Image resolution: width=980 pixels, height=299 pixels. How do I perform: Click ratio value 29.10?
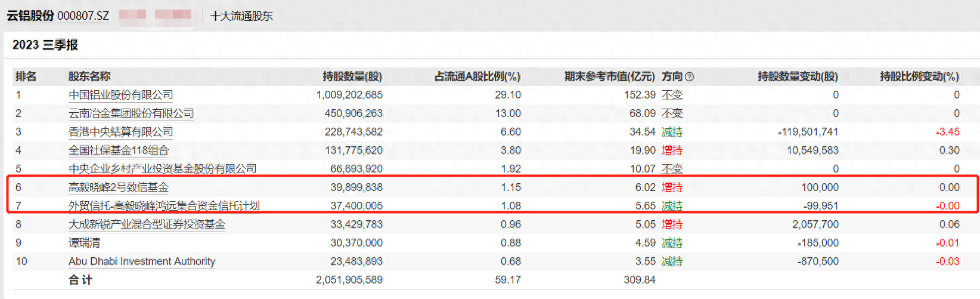(508, 95)
